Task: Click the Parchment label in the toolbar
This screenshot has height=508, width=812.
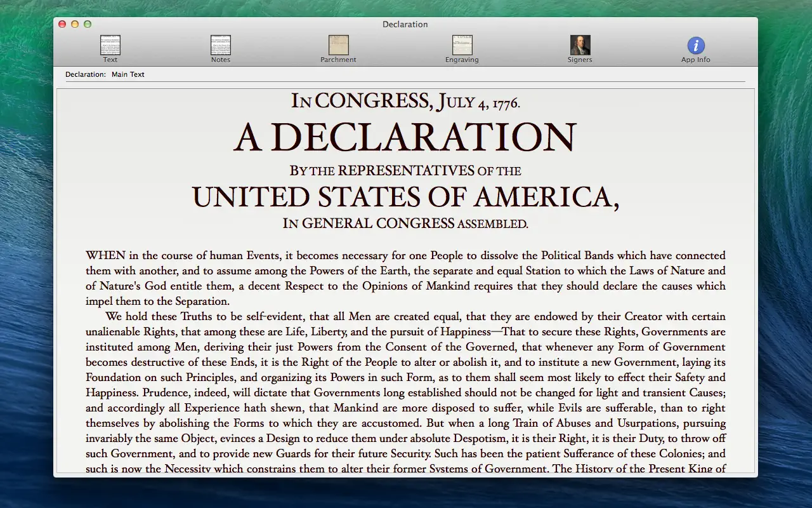Action: pyautogui.click(x=338, y=59)
